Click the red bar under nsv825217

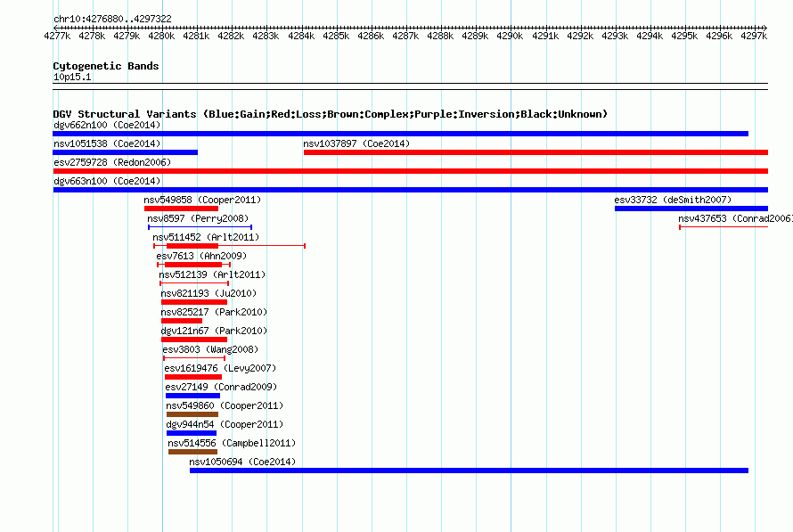click(x=182, y=321)
